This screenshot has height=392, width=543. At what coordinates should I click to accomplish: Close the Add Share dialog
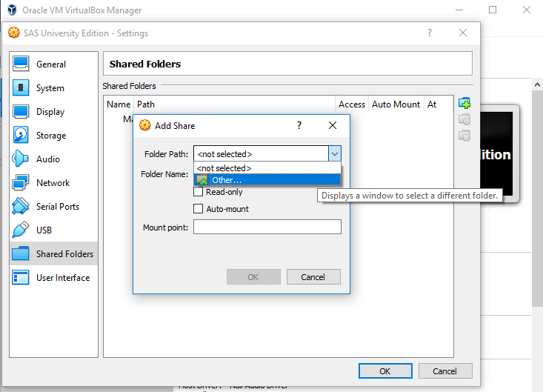(333, 125)
